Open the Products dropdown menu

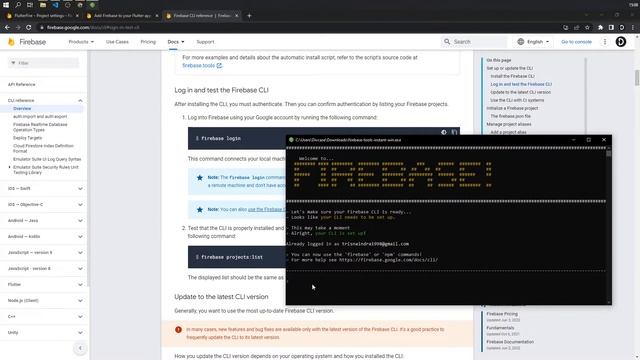click(x=81, y=42)
